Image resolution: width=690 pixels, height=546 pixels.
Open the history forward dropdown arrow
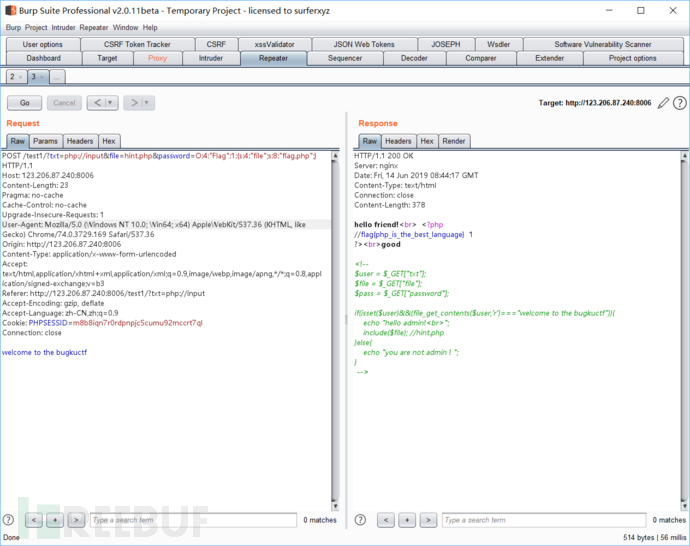coord(147,103)
